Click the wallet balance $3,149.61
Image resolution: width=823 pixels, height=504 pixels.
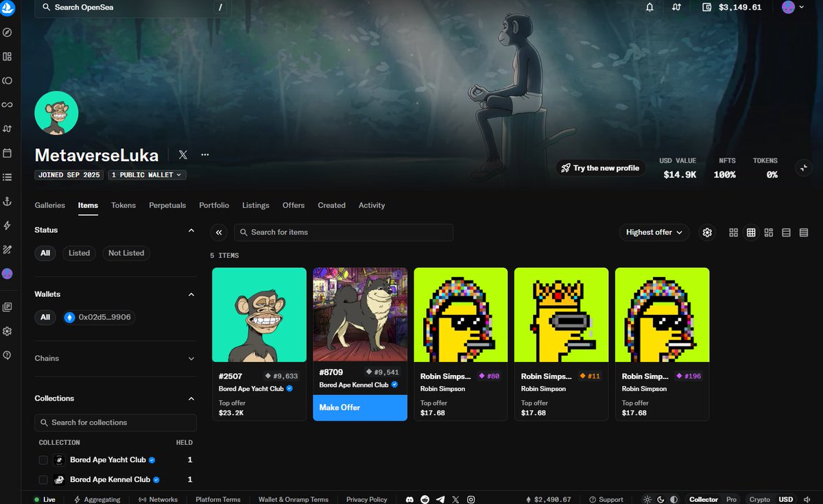732,8
